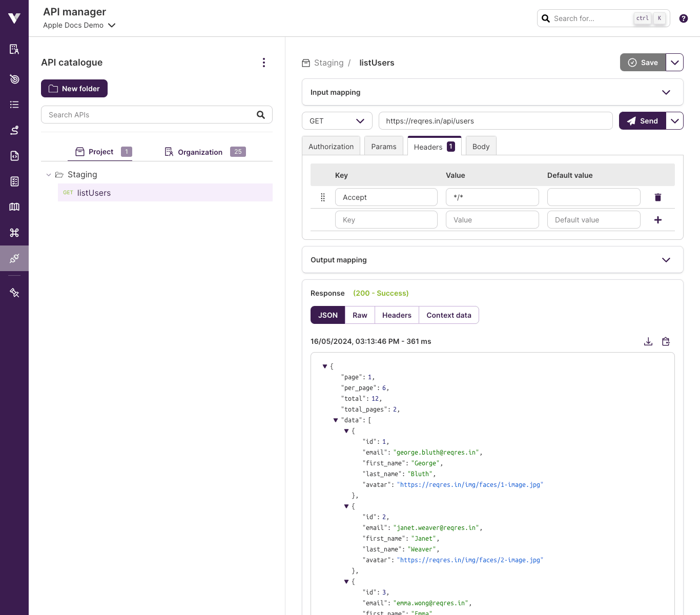Viewport: 700px width, 615px height.
Task: Delete the Accept header row
Action: [657, 197]
